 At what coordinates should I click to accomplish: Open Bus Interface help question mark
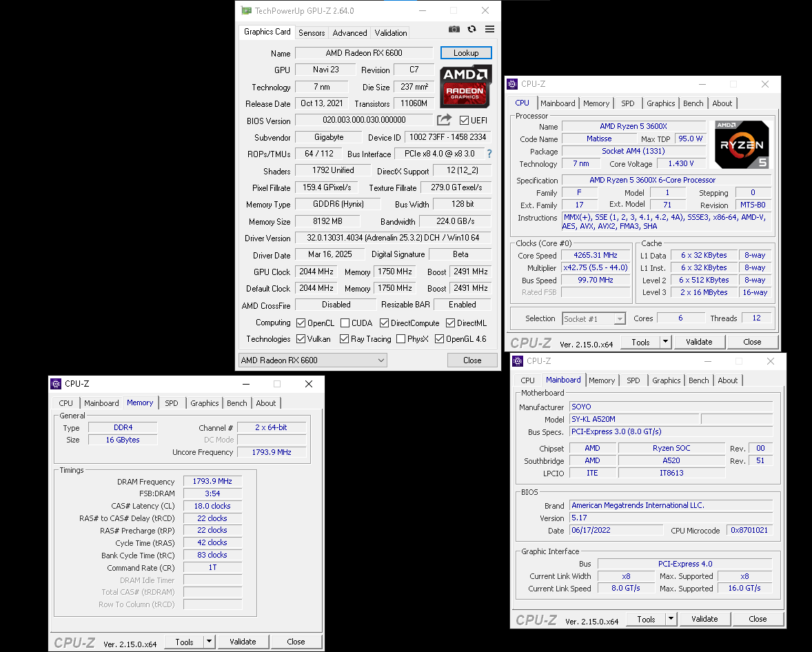(489, 154)
